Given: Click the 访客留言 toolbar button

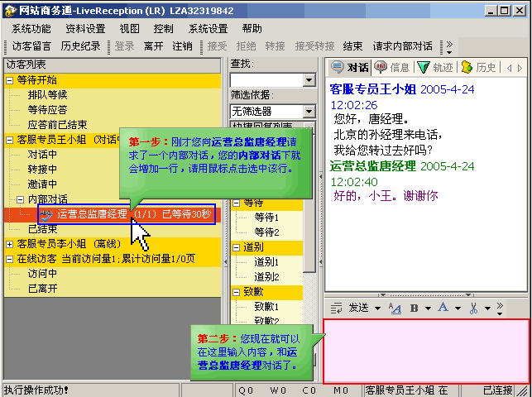Looking at the screenshot, I should tap(31, 46).
